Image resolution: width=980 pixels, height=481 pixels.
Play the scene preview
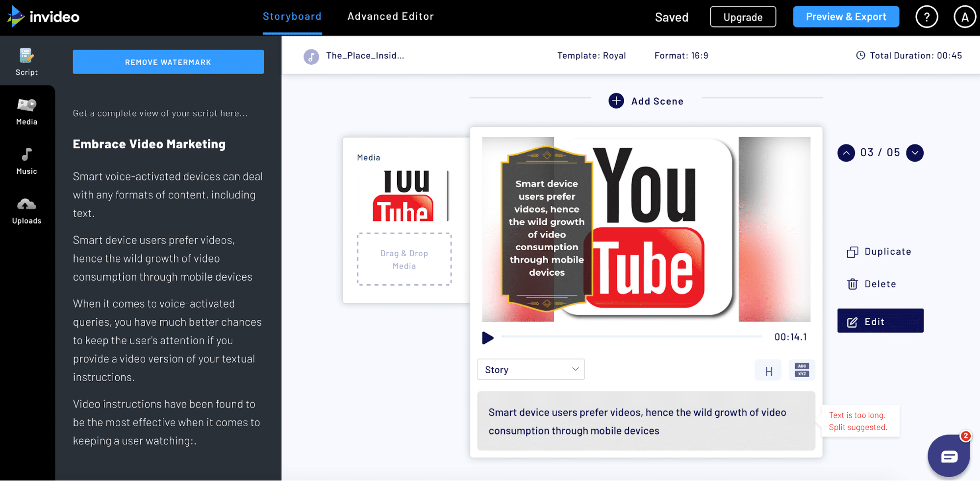click(x=487, y=337)
